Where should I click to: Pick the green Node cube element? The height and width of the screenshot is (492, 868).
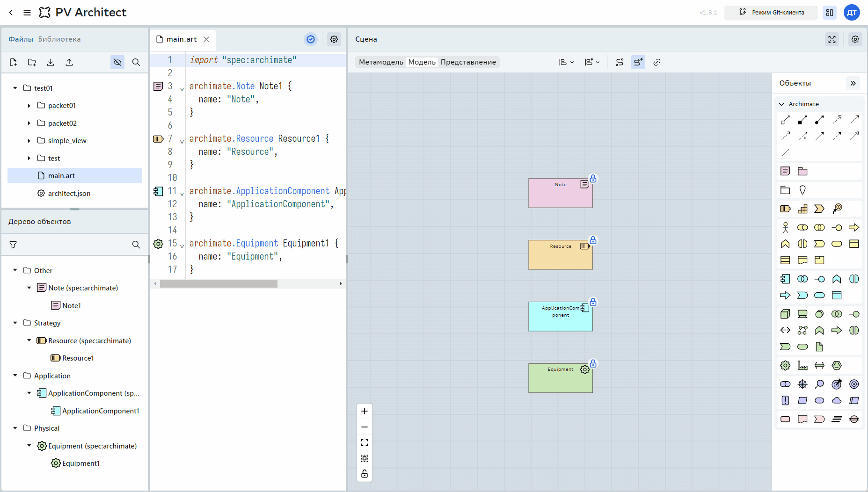(x=785, y=314)
